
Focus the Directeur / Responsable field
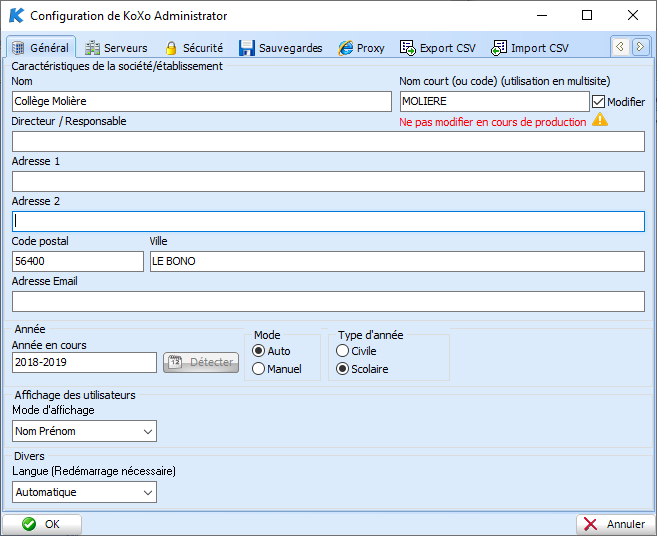coord(328,142)
